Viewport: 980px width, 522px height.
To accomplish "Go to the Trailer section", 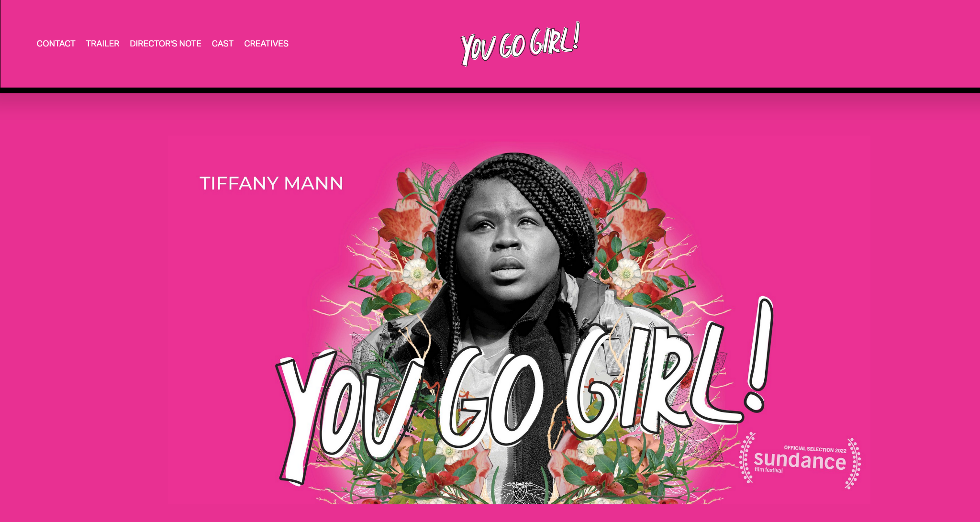I will click(102, 44).
